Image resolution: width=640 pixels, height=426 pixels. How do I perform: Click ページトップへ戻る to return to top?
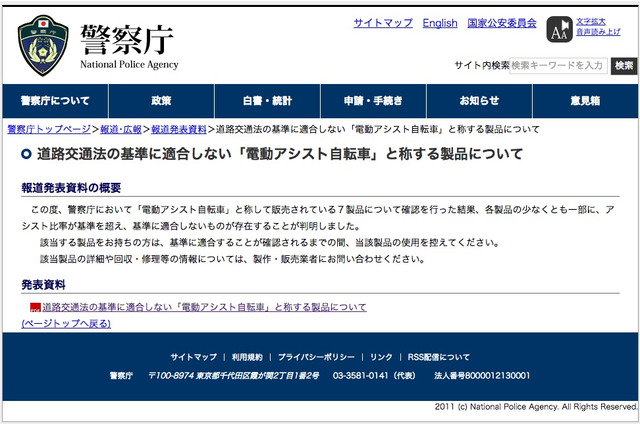(x=66, y=323)
